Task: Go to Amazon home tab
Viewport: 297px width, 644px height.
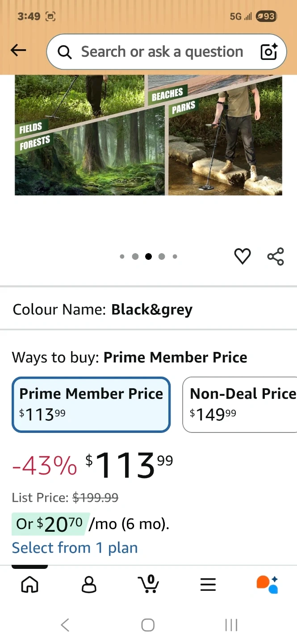Action: tap(30, 584)
